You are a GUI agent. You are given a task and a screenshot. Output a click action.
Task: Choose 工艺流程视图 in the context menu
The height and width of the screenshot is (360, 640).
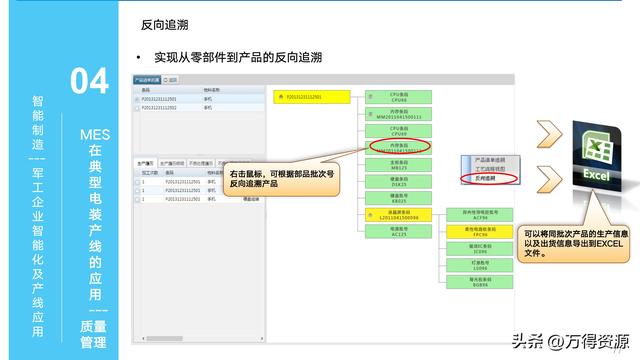[x=490, y=169]
